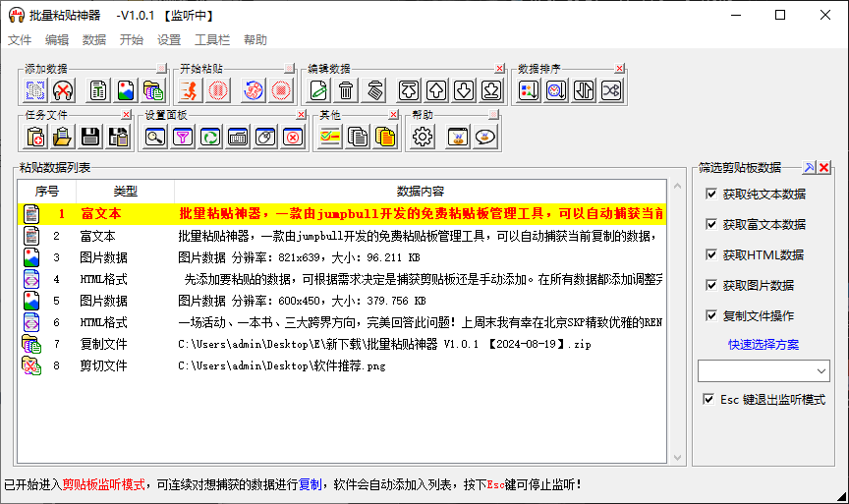Sort data by time clock icon
The width and height of the screenshot is (849, 504).
tap(556, 90)
